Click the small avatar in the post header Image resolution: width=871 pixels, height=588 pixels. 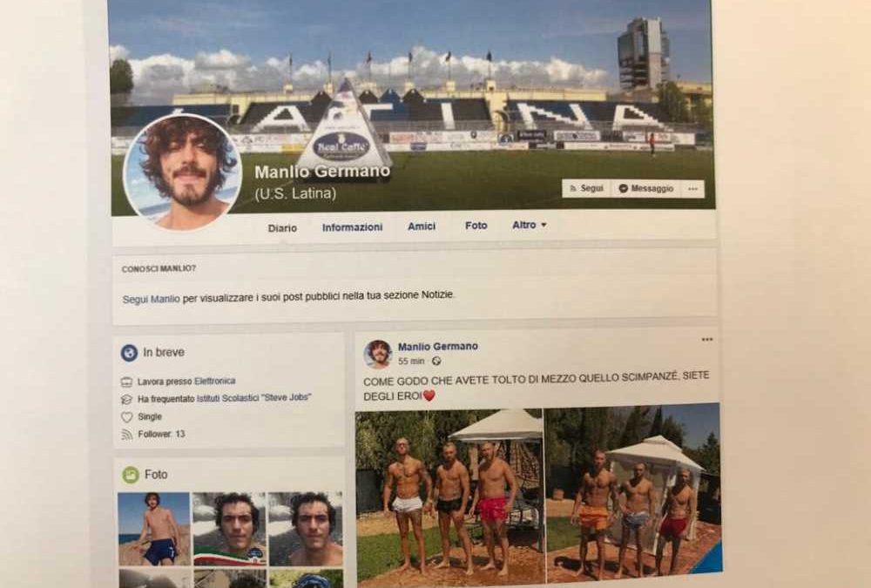(378, 354)
